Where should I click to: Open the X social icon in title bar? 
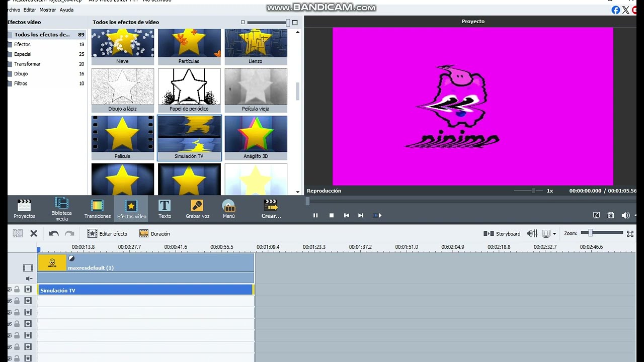(x=626, y=10)
